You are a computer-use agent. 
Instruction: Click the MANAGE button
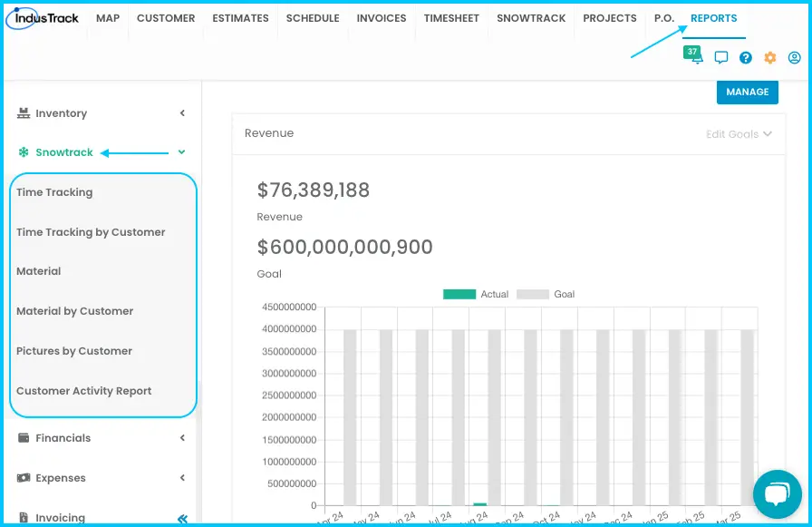[748, 92]
